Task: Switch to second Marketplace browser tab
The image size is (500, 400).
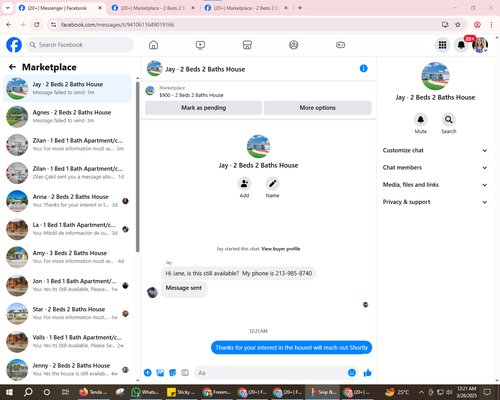Action: point(153,8)
